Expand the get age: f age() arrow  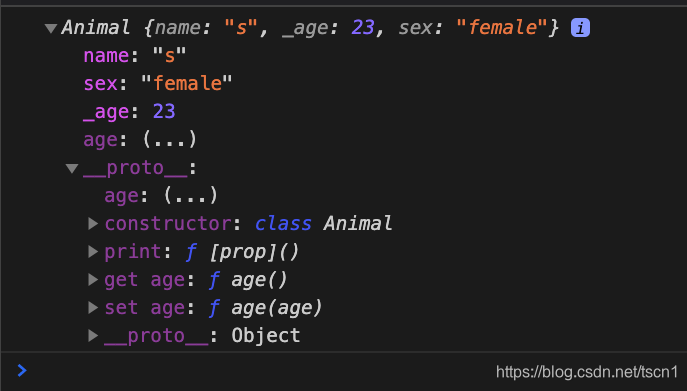(x=92, y=280)
